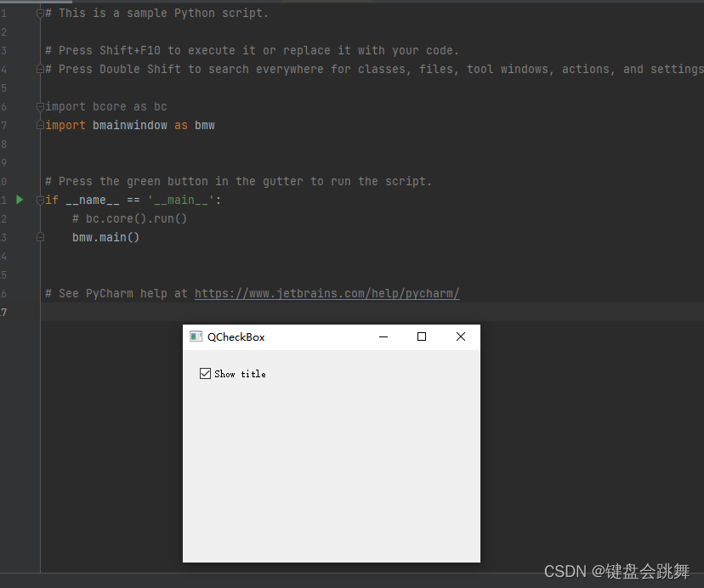704x588 pixels.
Task: Collapse the top sample script comment fold
Action: [39, 13]
